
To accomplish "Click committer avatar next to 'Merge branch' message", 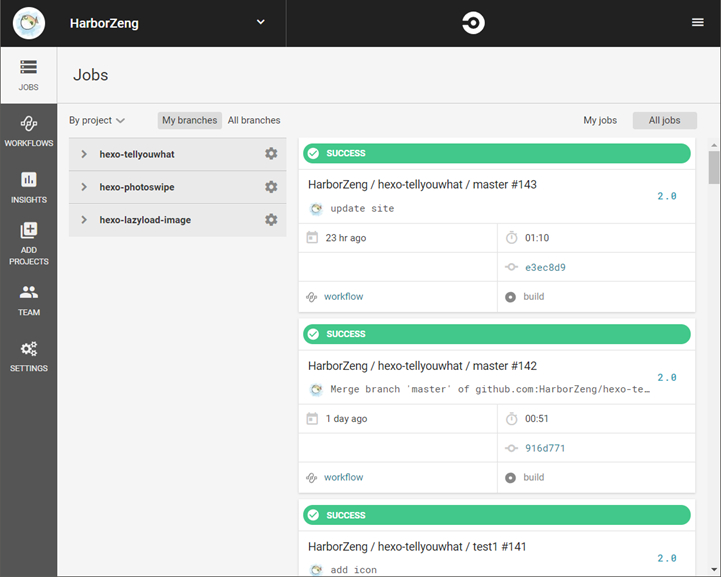I will pyautogui.click(x=316, y=389).
